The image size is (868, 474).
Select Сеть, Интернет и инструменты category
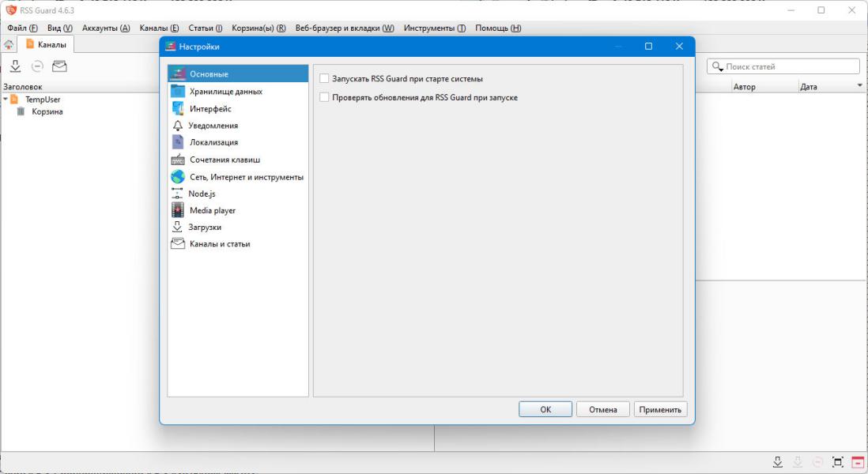click(237, 177)
